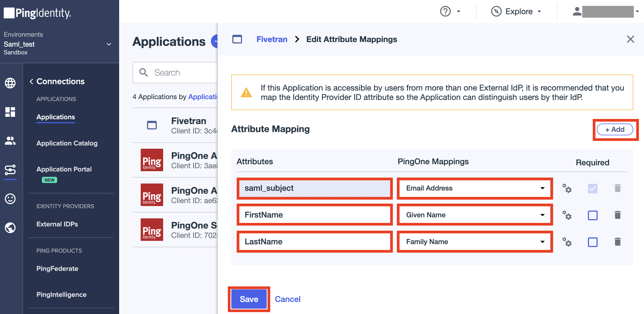Open PingIntelligence menu item
The width and height of the screenshot is (644, 314).
(61, 294)
